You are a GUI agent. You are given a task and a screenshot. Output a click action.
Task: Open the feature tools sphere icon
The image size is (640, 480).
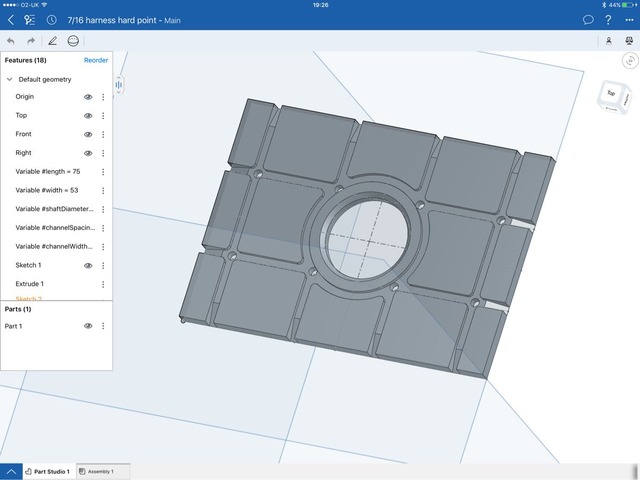(73, 41)
